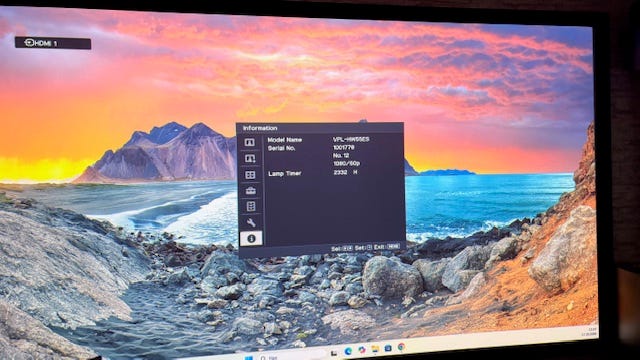Select the VPL-HW55ES model value
The height and width of the screenshot is (360, 640).
click(x=351, y=139)
